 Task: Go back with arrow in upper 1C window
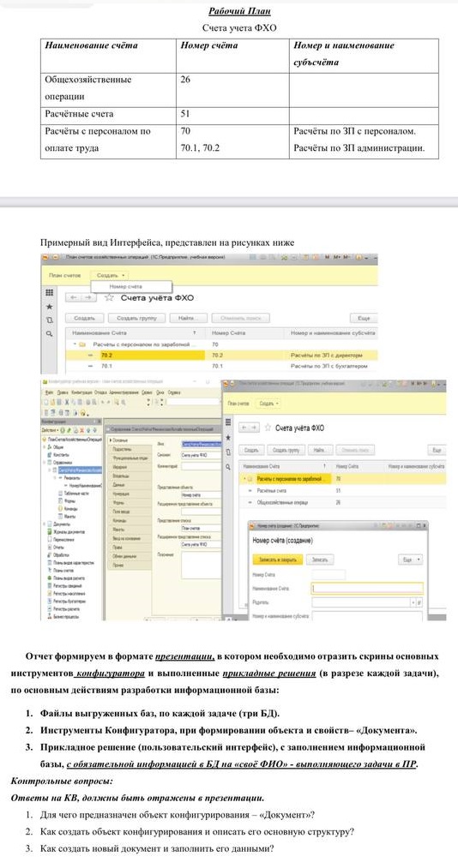click(x=73, y=298)
